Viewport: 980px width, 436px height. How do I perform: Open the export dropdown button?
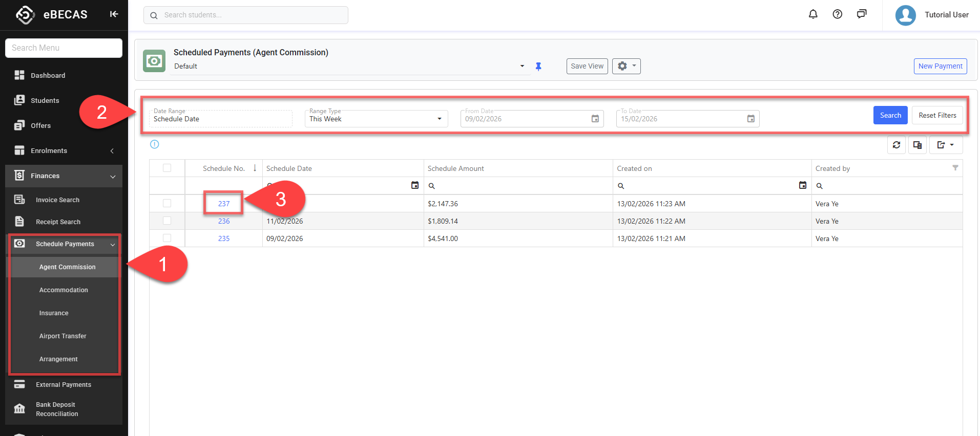coord(946,145)
